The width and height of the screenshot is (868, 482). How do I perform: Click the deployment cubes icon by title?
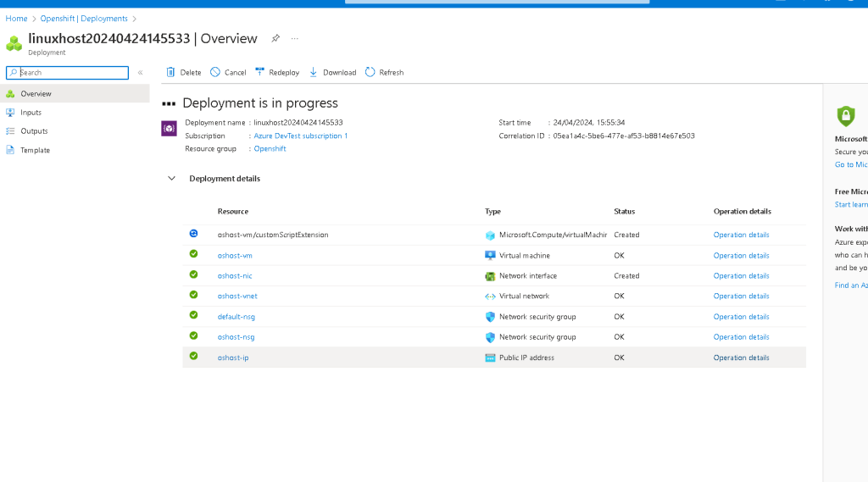(x=14, y=43)
